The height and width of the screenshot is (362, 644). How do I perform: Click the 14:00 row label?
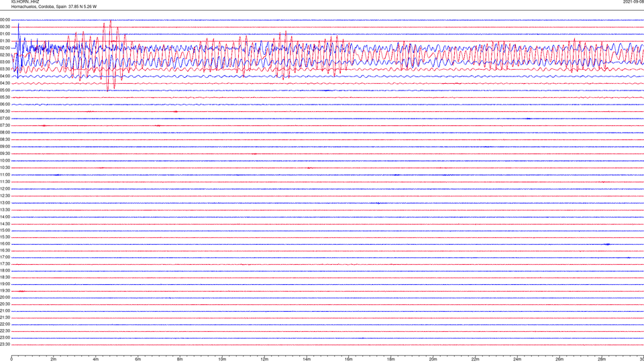[x=5, y=217]
